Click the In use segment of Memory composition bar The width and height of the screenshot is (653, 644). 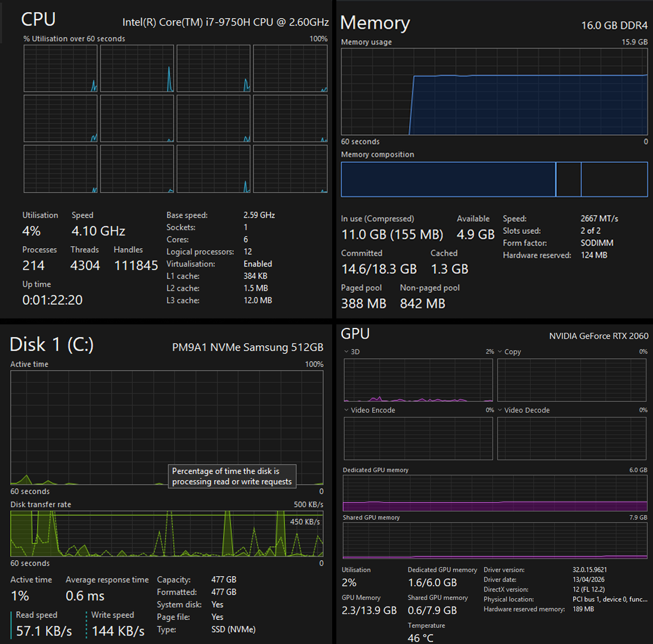(x=448, y=179)
